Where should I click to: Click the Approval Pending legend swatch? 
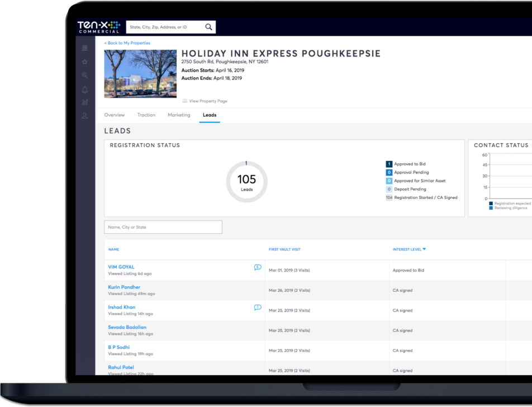(x=389, y=172)
